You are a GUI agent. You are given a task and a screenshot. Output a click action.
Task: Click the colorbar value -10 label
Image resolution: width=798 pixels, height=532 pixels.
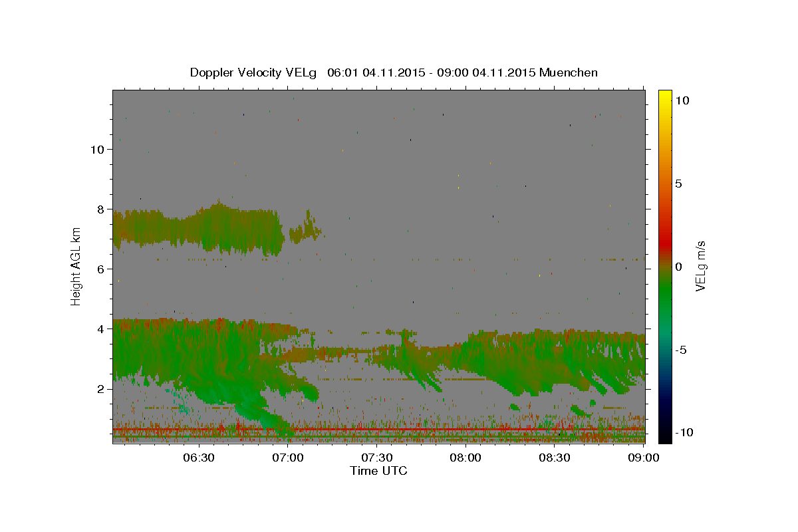coord(684,433)
